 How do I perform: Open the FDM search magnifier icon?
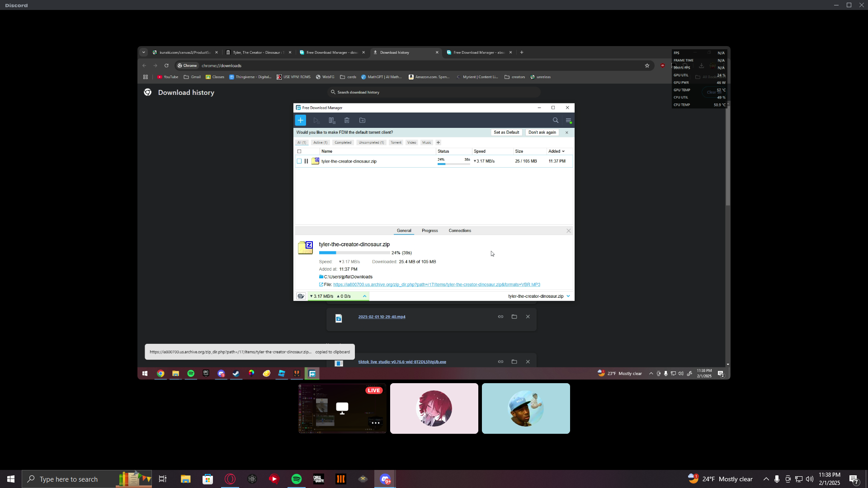pos(555,120)
